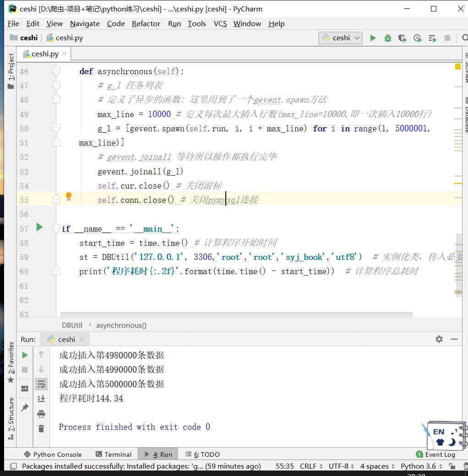The width and height of the screenshot is (468, 476).
Task: Close the ceshi Run tab
Action: [x=82, y=340]
